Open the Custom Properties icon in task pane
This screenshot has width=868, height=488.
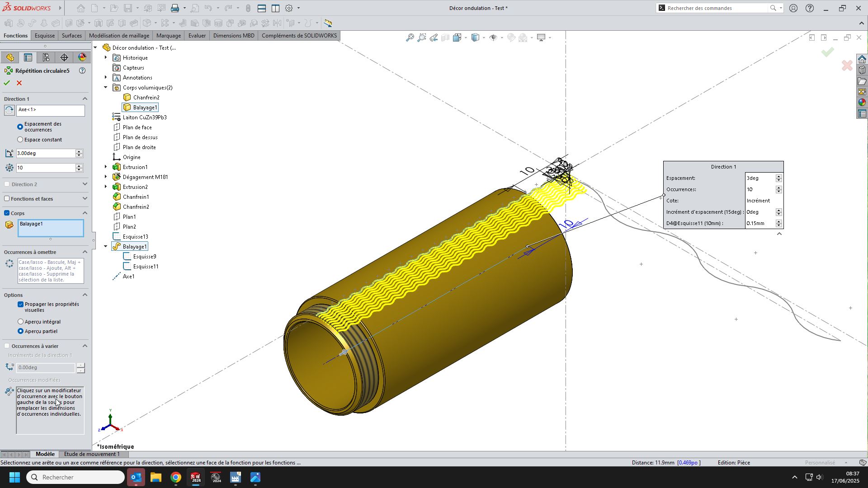pyautogui.click(x=862, y=114)
